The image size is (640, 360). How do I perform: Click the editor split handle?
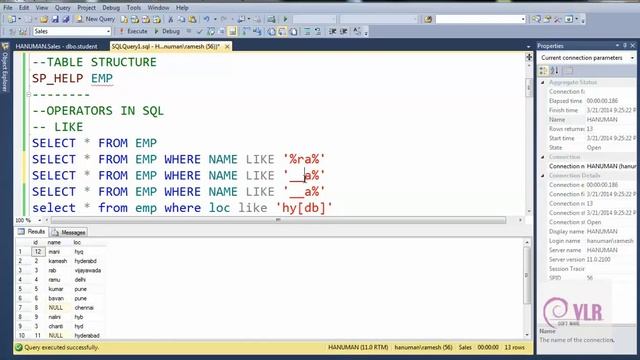click(529, 57)
